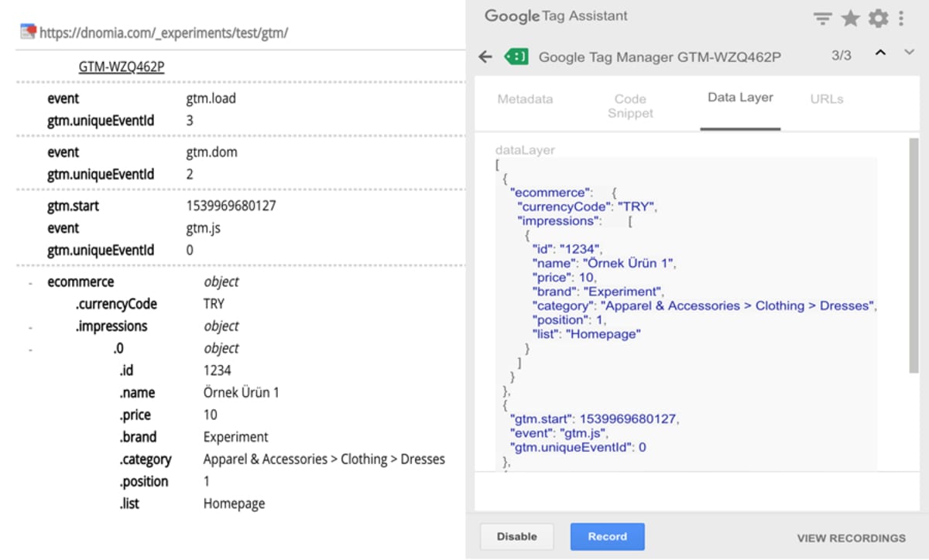Select the gtm.dom event value
The height and width of the screenshot is (560, 929).
click(211, 152)
